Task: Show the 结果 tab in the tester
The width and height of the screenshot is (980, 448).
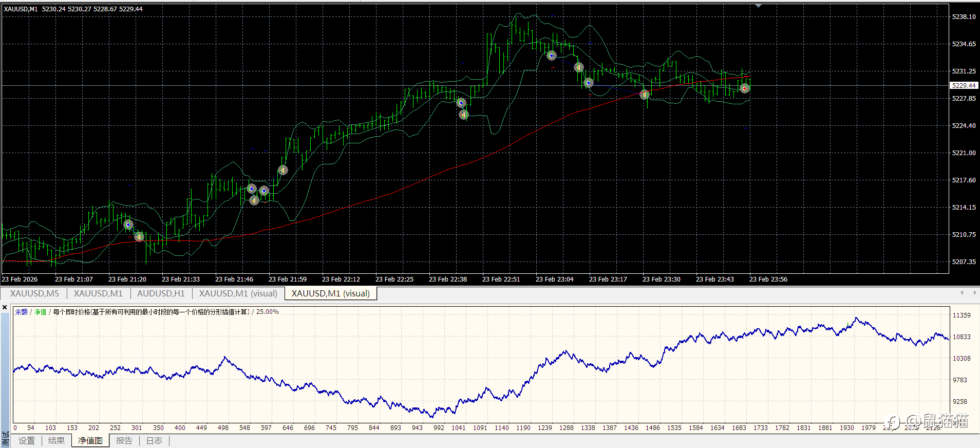Action: coord(56,441)
